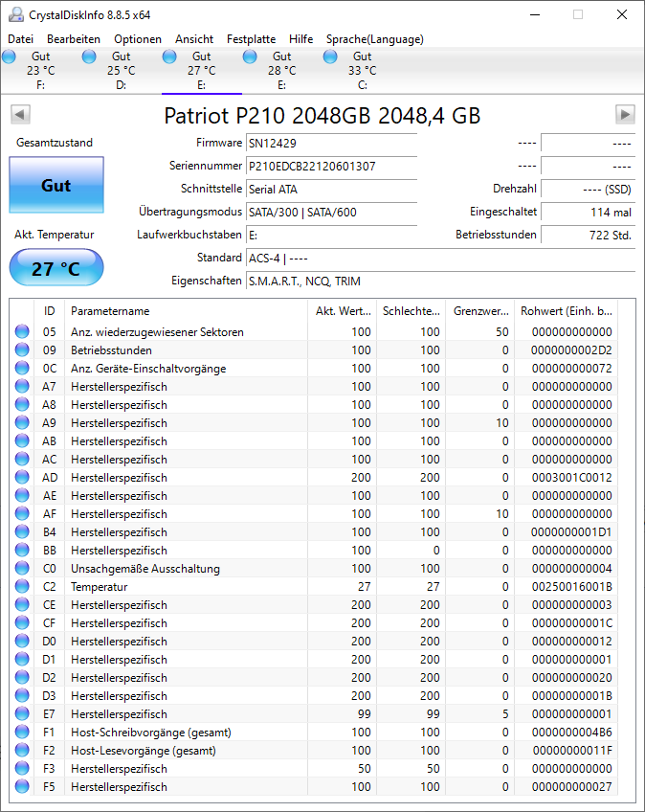
Task: Click status circle of row F5
Action: point(22,786)
